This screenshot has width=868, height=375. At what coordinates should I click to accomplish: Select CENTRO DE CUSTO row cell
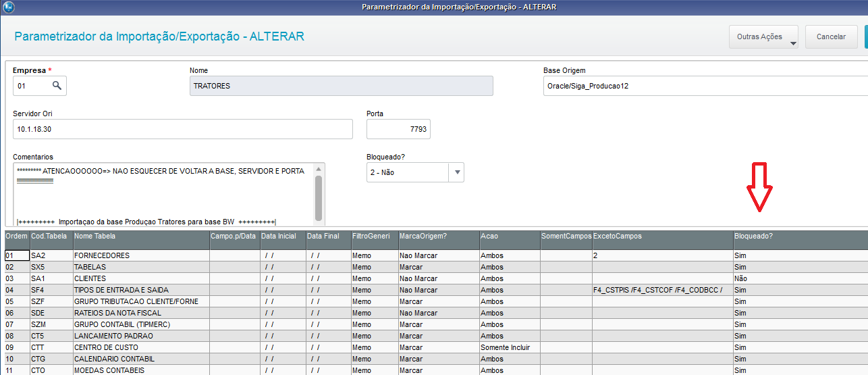(141, 348)
